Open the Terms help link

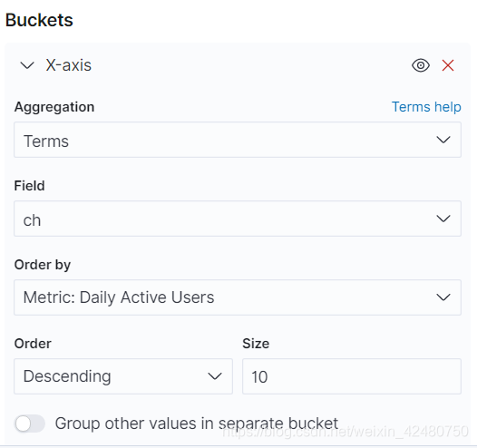point(426,107)
